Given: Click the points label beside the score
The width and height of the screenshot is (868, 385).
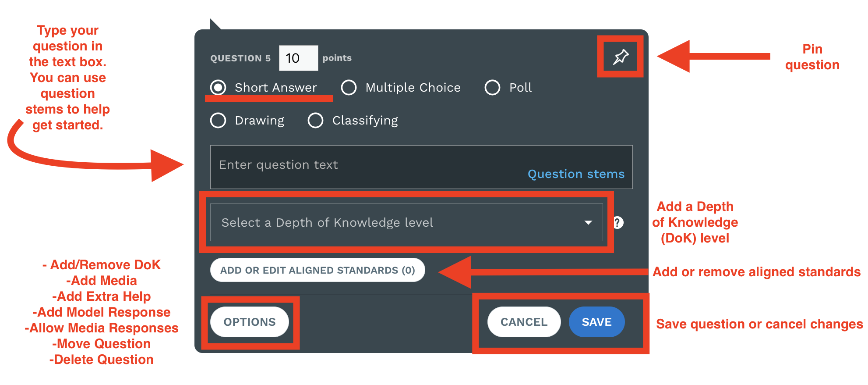Looking at the screenshot, I should (x=337, y=58).
